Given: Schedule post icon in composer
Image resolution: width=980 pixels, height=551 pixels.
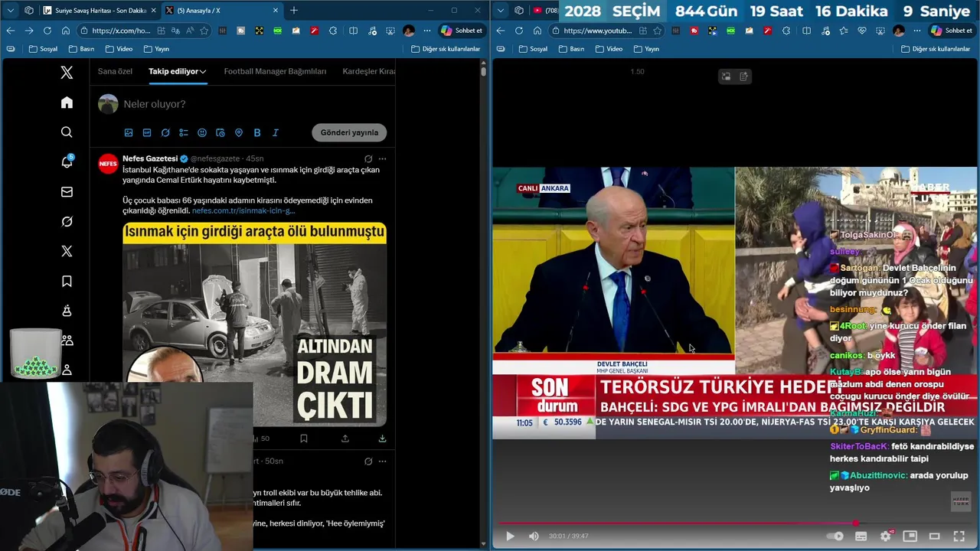Looking at the screenshot, I should pyautogui.click(x=220, y=132).
